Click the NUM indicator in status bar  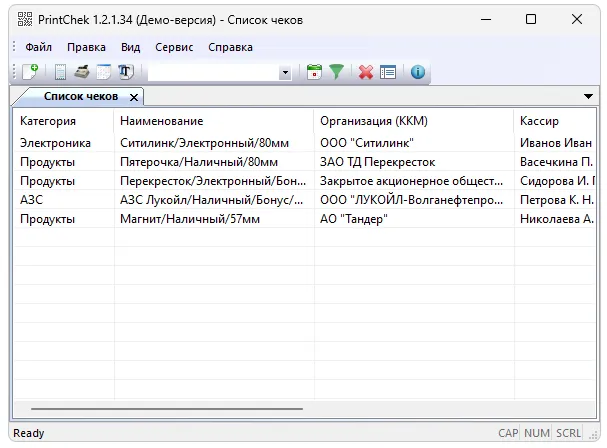coord(537,433)
